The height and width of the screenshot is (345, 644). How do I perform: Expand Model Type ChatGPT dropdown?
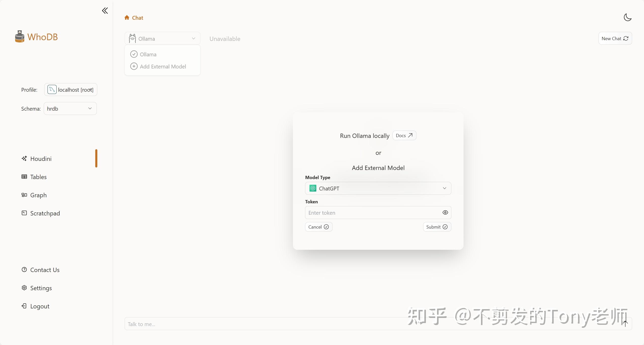pos(378,188)
